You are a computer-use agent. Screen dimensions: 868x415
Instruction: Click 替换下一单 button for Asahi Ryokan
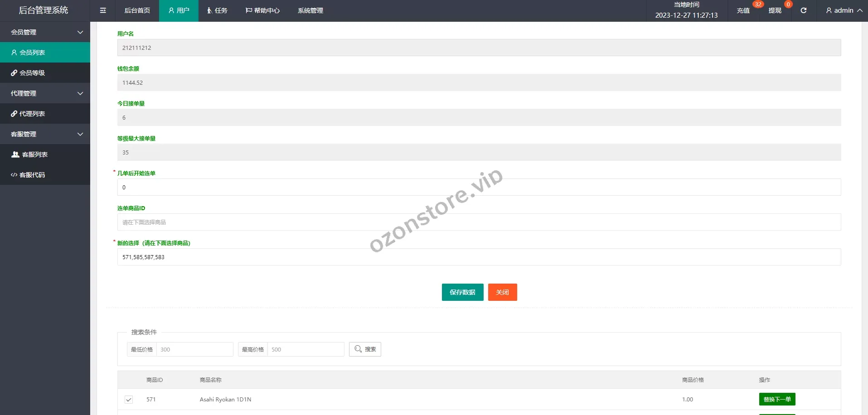(777, 399)
